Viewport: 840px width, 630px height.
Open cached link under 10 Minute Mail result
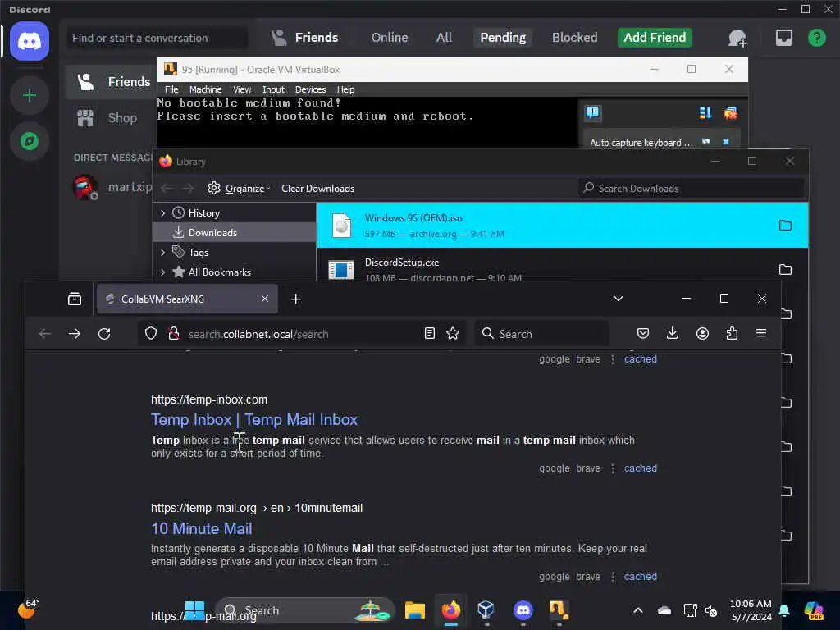point(640,577)
